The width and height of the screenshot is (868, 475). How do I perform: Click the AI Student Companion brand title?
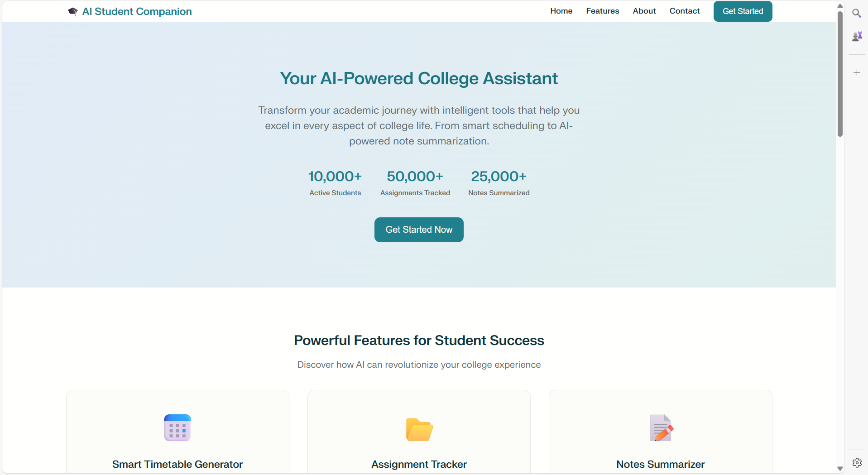click(137, 11)
